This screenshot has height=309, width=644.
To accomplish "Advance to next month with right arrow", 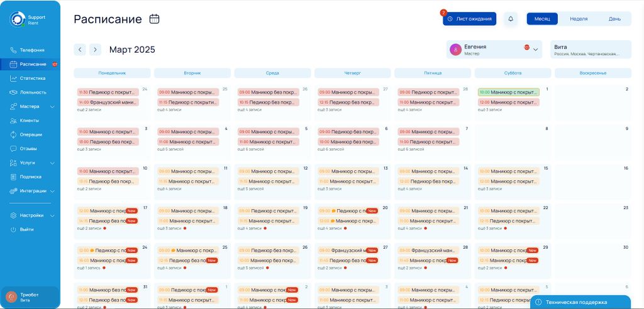I will pos(95,50).
